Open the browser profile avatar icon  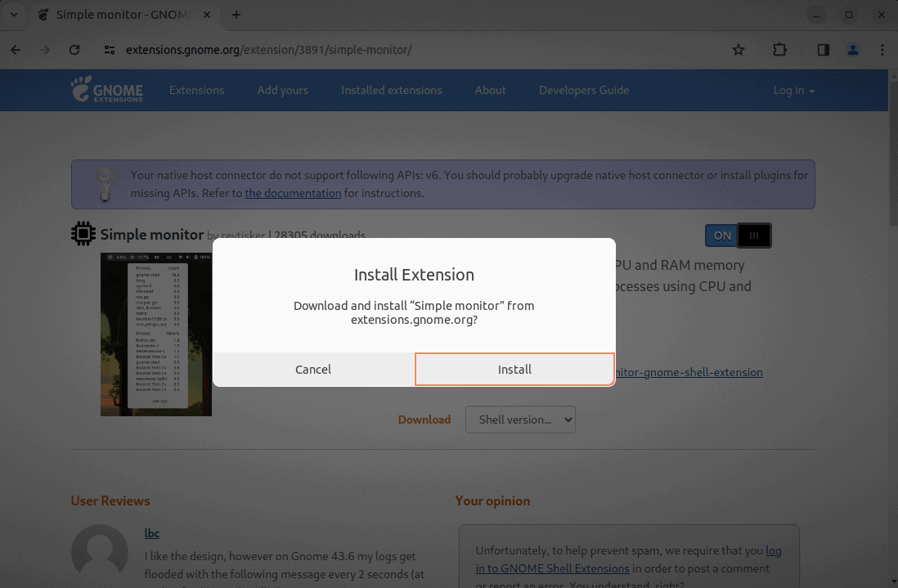click(x=853, y=50)
